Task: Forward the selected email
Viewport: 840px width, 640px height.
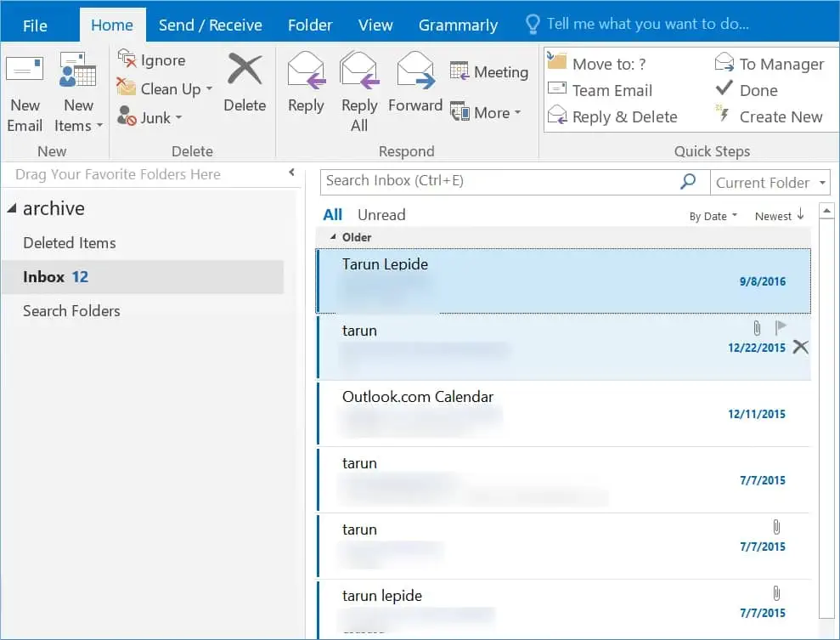Action: [415, 83]
